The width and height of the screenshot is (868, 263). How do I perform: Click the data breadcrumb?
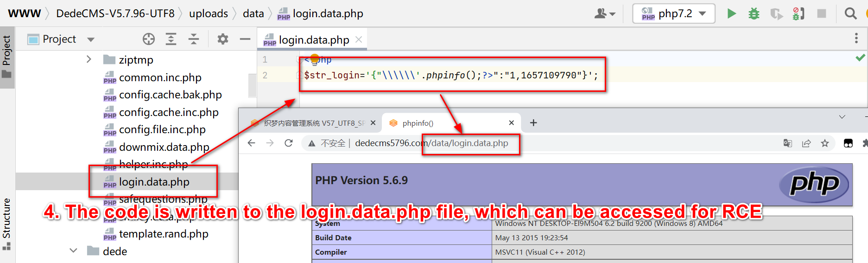[253, 13]
